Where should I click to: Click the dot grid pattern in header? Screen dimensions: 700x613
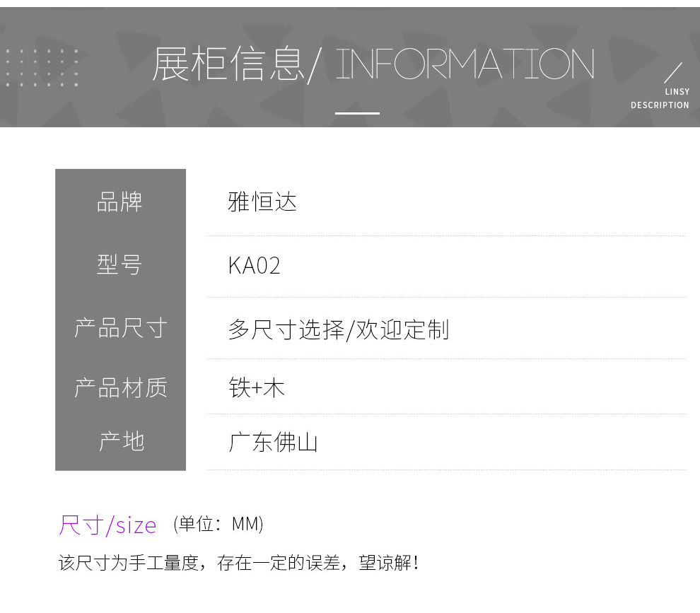click(42, 68)
